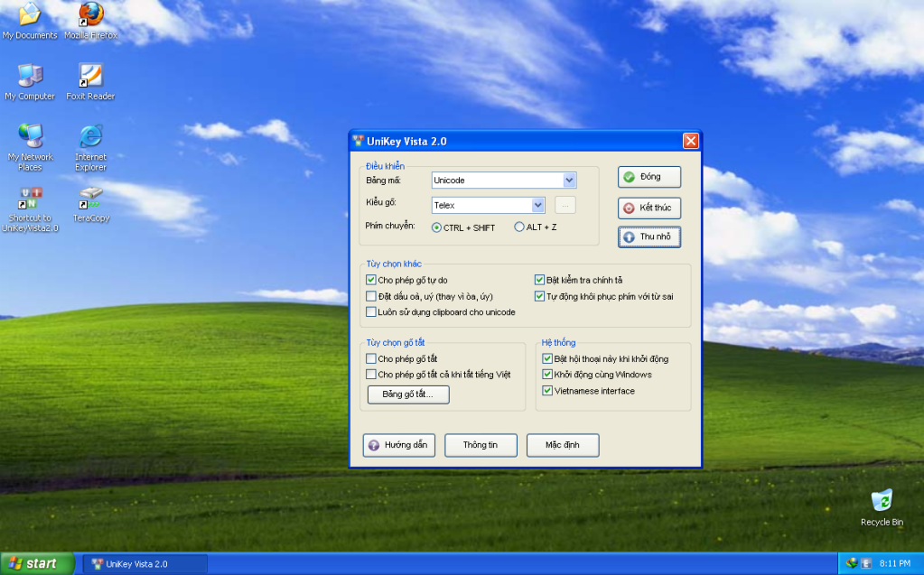Toggle Khởi động cùng Windows checkbox
924x575 pixels.
point(547,374)
